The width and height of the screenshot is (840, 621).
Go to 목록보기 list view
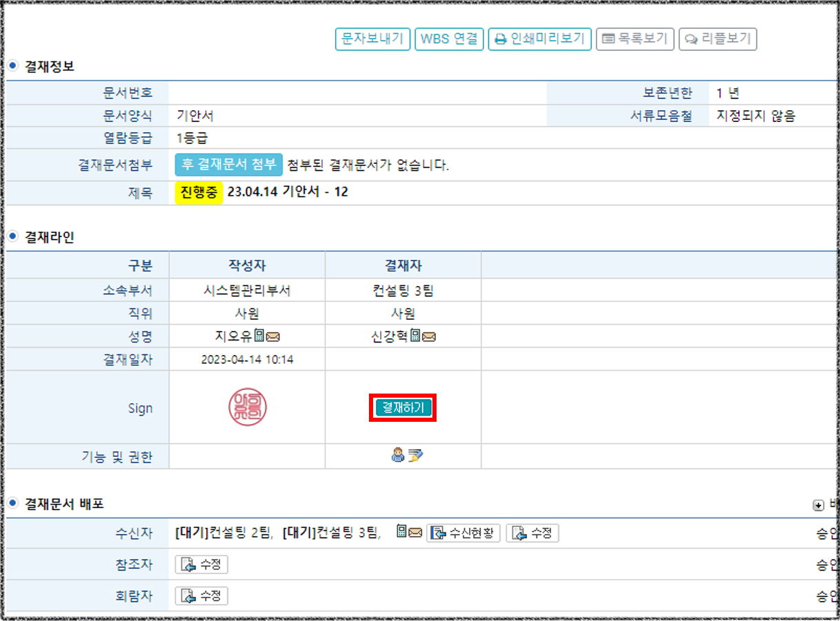pos(634,39)
